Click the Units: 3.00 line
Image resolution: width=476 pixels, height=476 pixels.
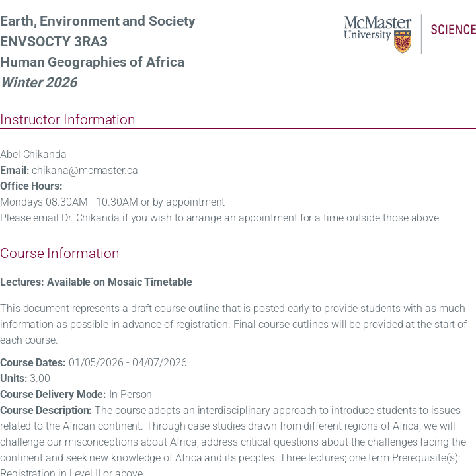pyautogui.click(x=25, y=378)
